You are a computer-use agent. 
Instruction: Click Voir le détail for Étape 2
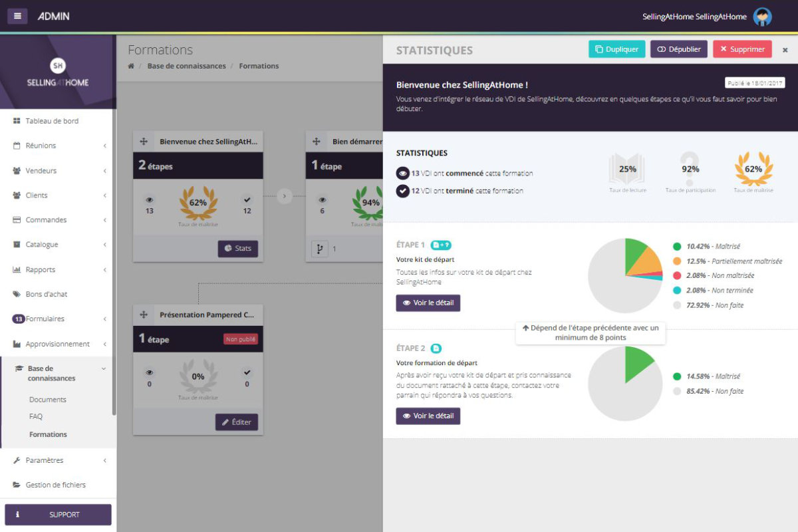pos(428,416)
